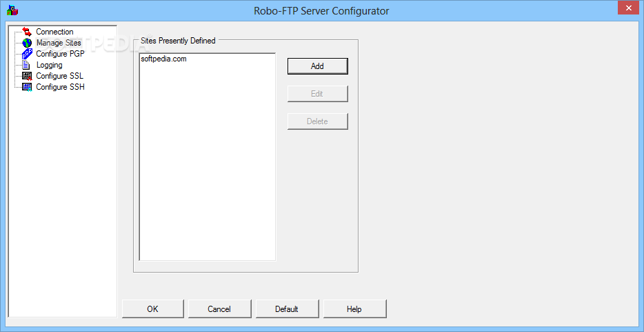Close the Robo-FTP Server Configurator window
The width and height of the screenshot is (644, 332).
(x=627, y=7)
